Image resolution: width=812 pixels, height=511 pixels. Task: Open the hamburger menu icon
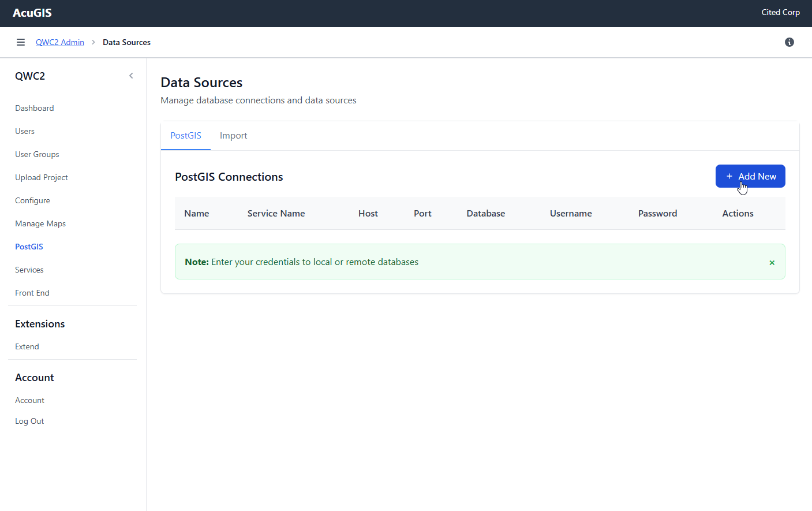[x=21, y=42]
